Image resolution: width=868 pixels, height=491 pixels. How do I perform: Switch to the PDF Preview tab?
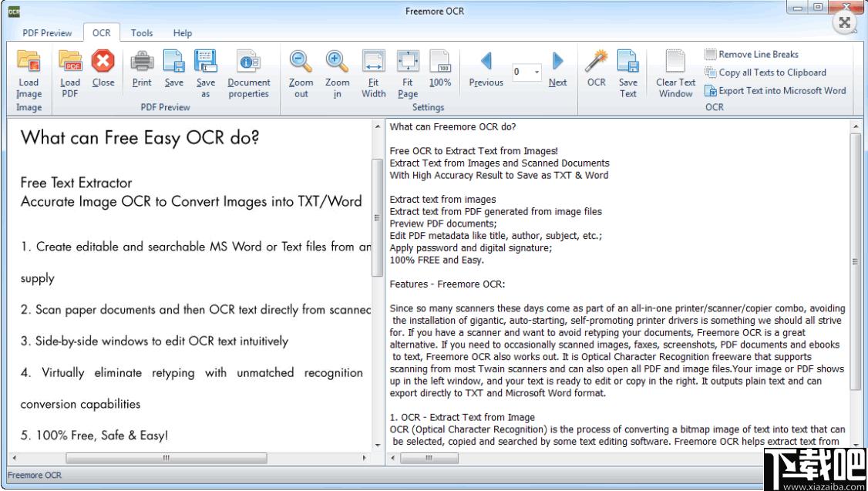[x=47, y=32]
